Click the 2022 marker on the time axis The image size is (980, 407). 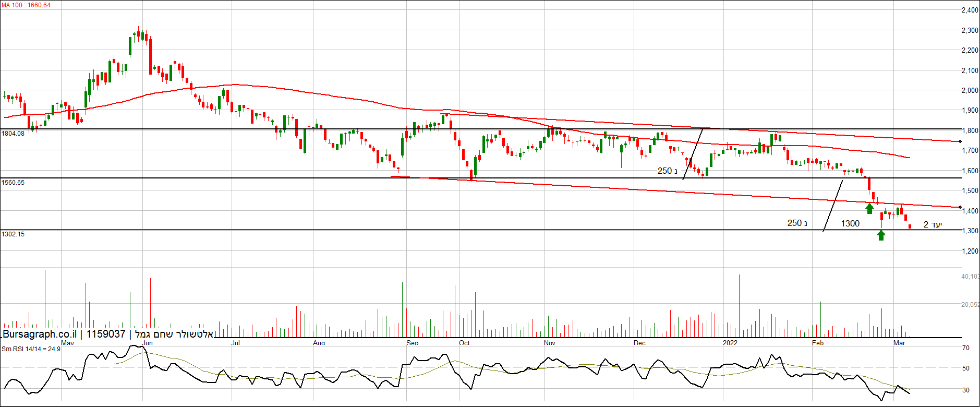point(730,343)
